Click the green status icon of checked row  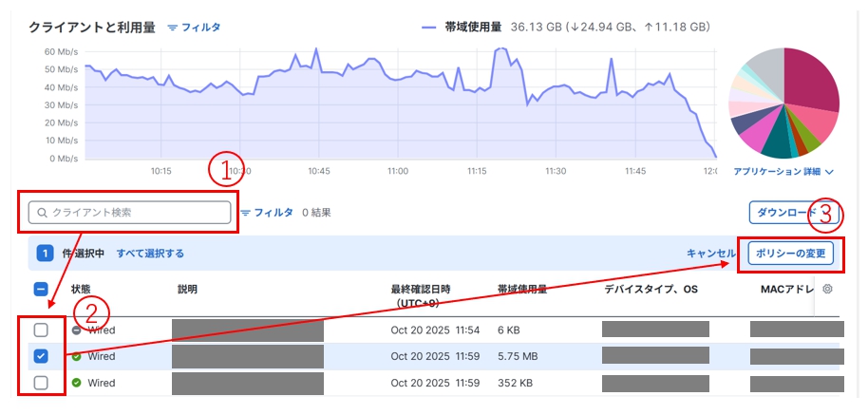[x=76, y=357]
